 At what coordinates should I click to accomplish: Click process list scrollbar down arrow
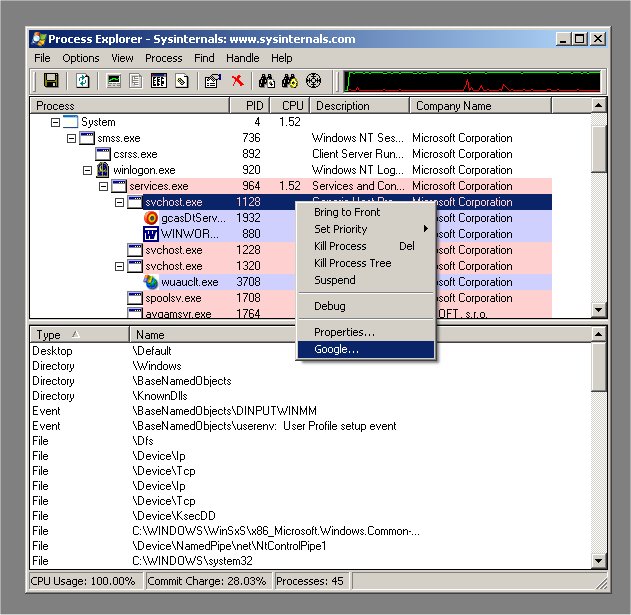[598, 310]
